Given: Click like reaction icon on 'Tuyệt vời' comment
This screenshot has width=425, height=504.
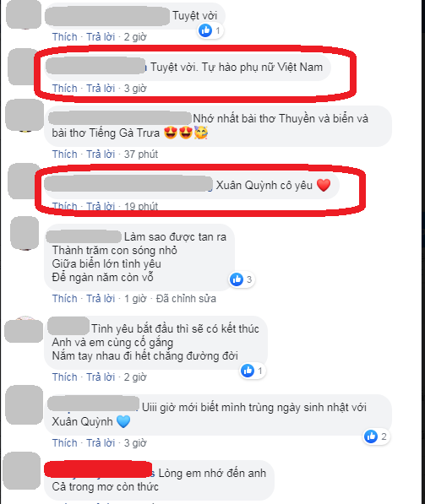Looking at the screenshot, I should click(x=205, y=30).
